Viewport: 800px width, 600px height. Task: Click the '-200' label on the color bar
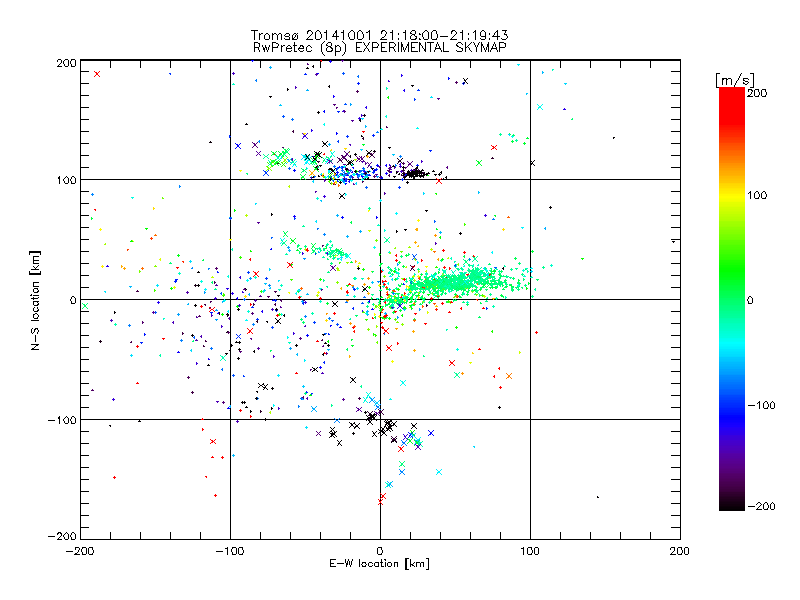pyautogui.click(x=761, y=506)
